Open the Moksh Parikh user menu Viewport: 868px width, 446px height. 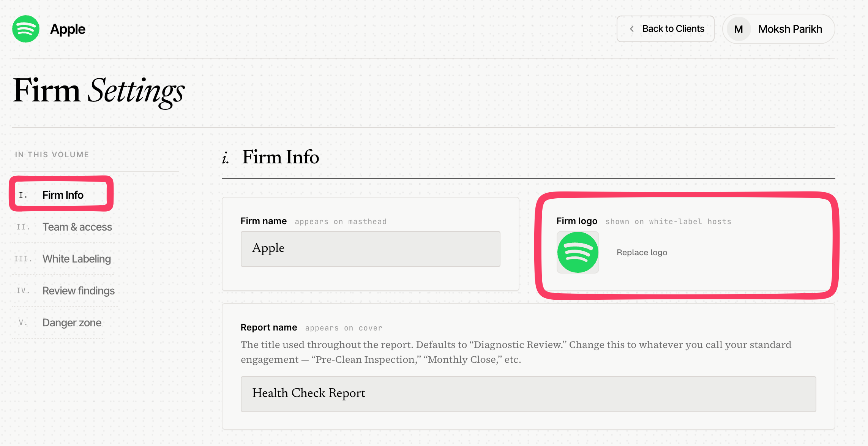778,29
